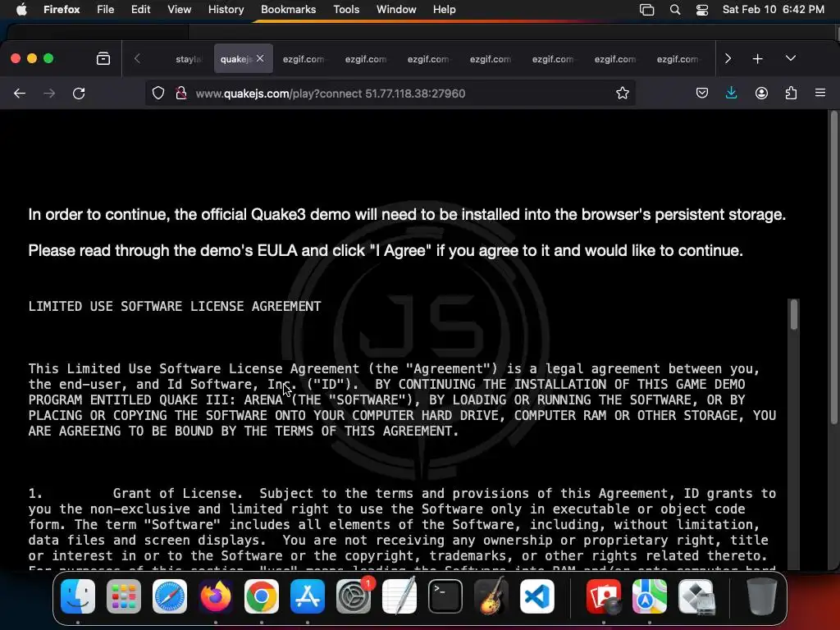Open the Firefox application menu
Viewport: 840px width, 630px height.
point(62,9)
